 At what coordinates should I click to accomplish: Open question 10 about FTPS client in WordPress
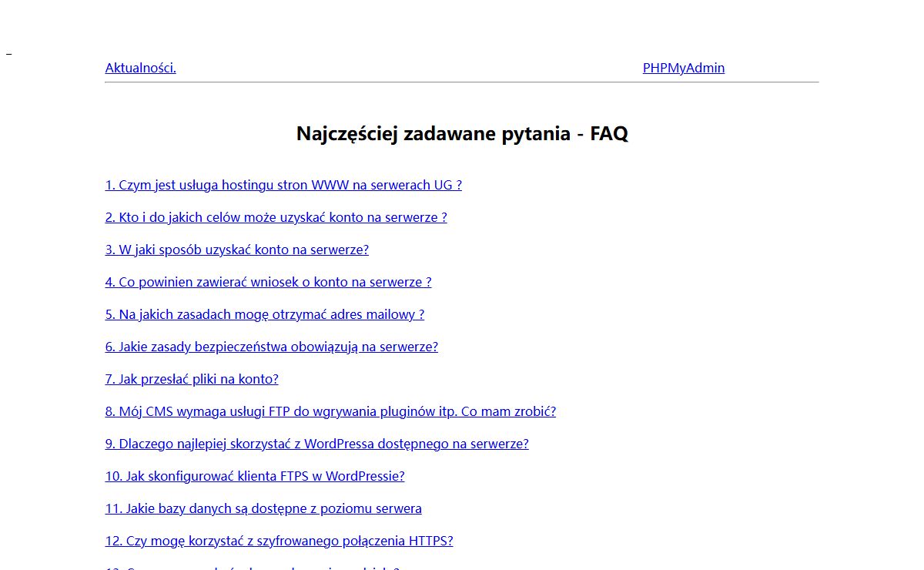point(255,476)
